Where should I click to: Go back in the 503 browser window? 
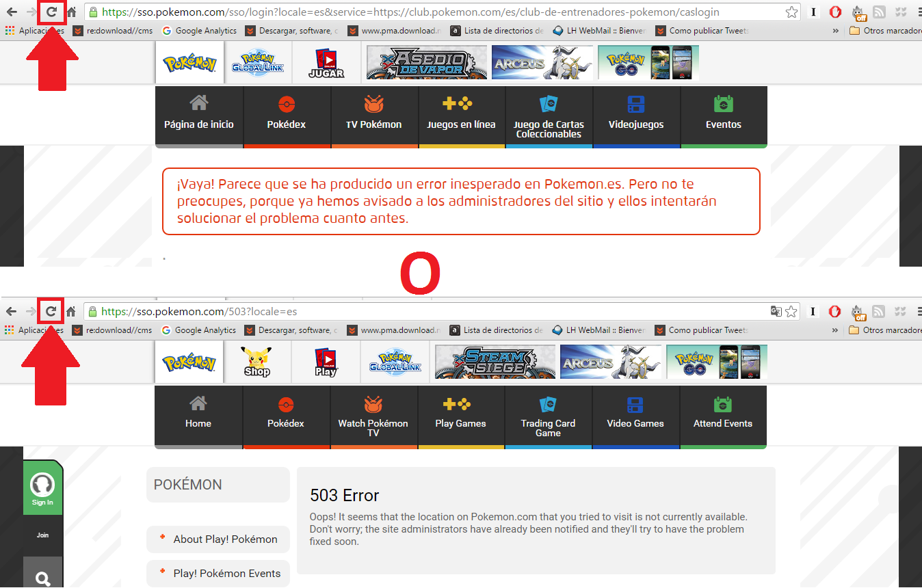[12, 311]
